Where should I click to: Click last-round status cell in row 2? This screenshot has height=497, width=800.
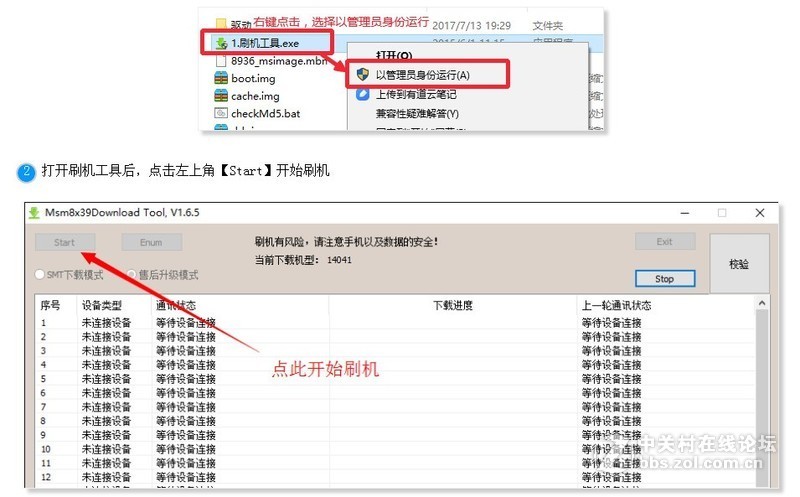pyautogui.click(x=611, y=337)
